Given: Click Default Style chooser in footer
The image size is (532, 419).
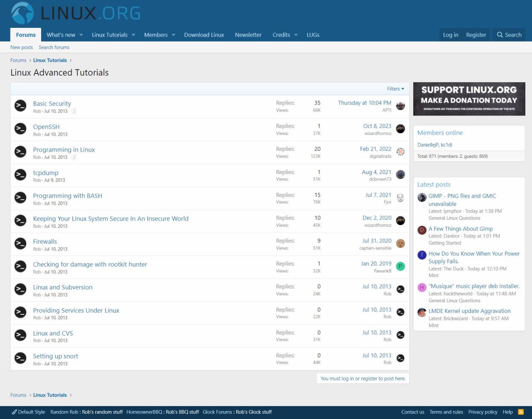Looking at the screenshot, I should click(28, 412).
